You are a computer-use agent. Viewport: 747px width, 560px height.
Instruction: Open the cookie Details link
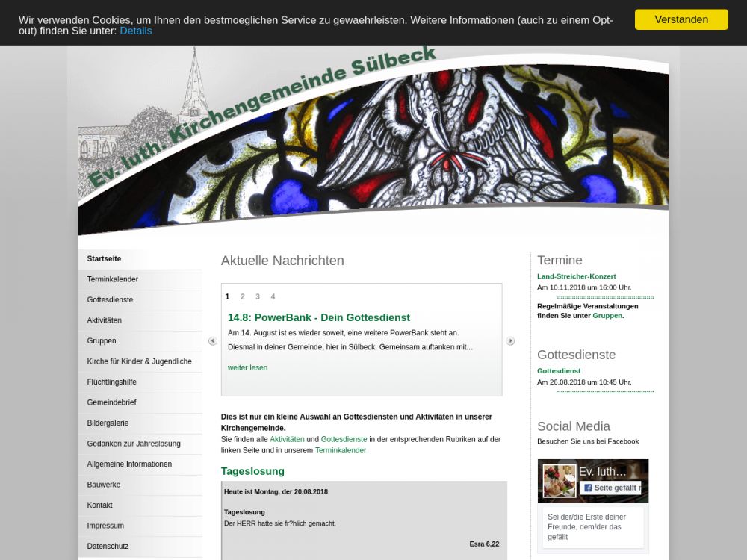(x=135, y=31)
